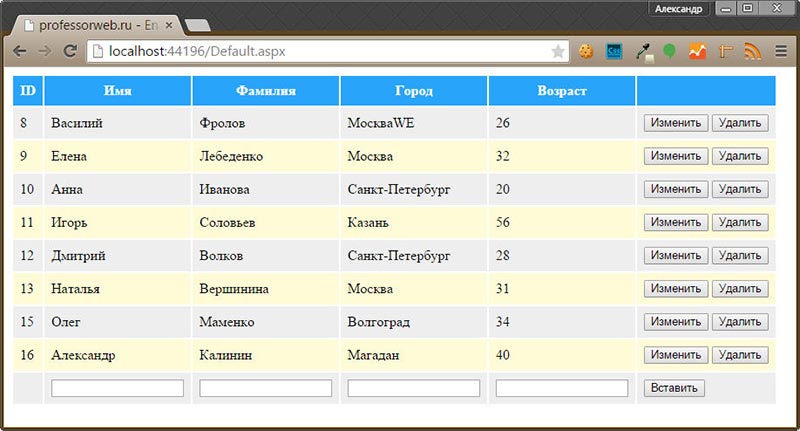The width and height of the screenshot is (800, 431).
Task: Focus the empty Фамилия input field
Action: click(266, 388)
